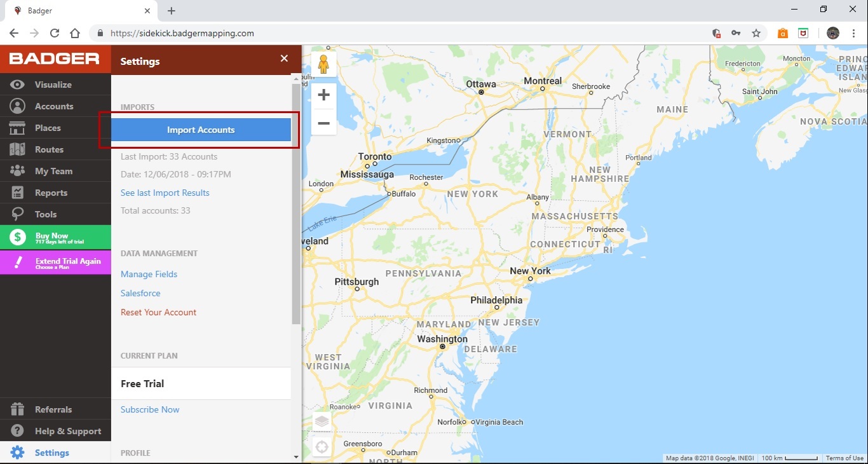868x464 pixels.
Task: Select the Places storefront icon
Action: pos(17,128)
